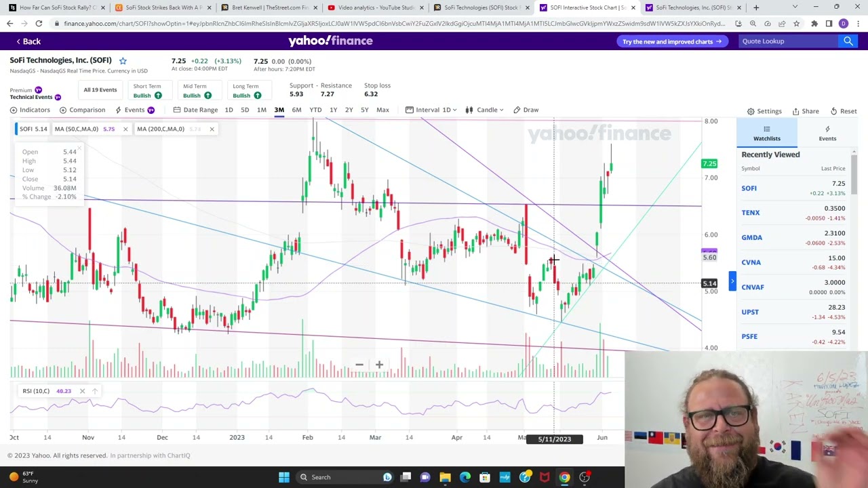The image size is (868, 488).
Task: Select the 1Y time range
Action: click(333, 110)
